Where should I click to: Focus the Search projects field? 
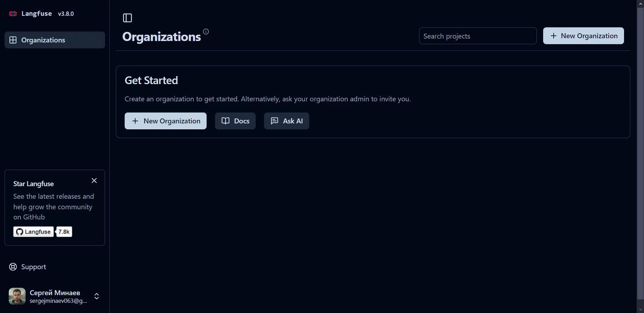478,36
